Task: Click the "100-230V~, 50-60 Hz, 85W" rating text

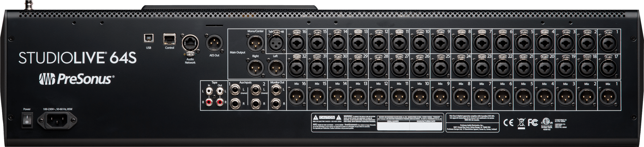Action: tap(58, 109)
